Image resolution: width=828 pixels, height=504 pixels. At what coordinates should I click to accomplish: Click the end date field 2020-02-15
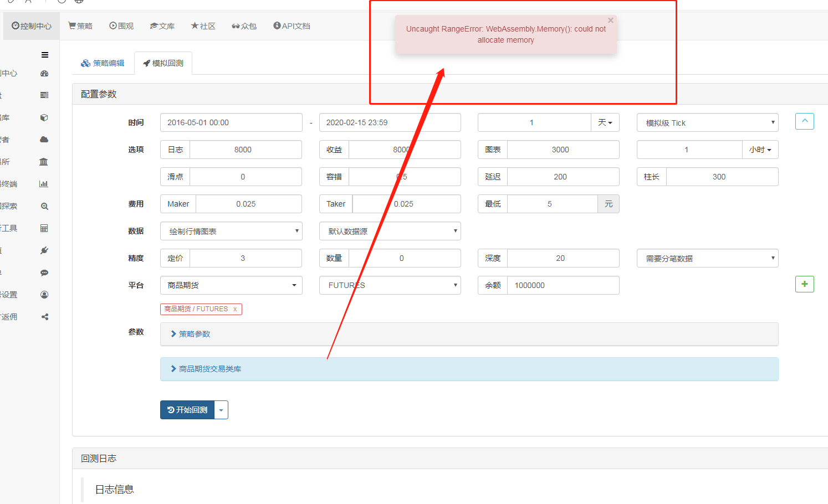tap(390, 122)
